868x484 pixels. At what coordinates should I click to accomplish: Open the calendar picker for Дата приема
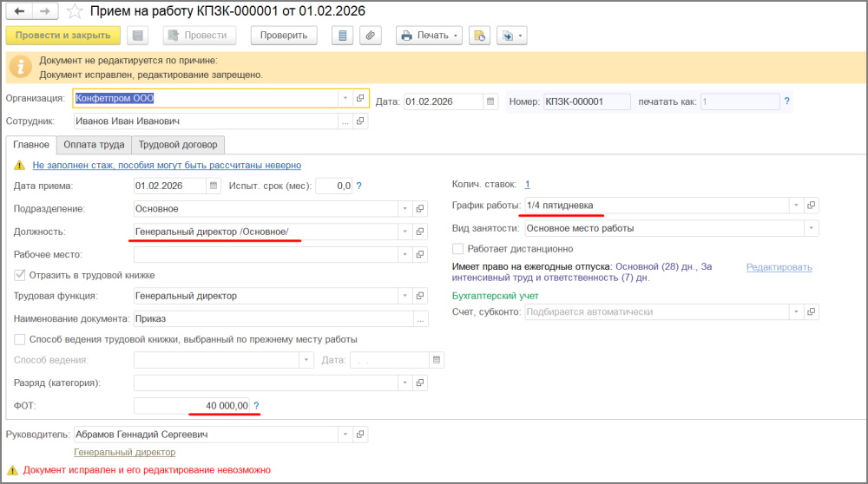click(x=214, y=186)
